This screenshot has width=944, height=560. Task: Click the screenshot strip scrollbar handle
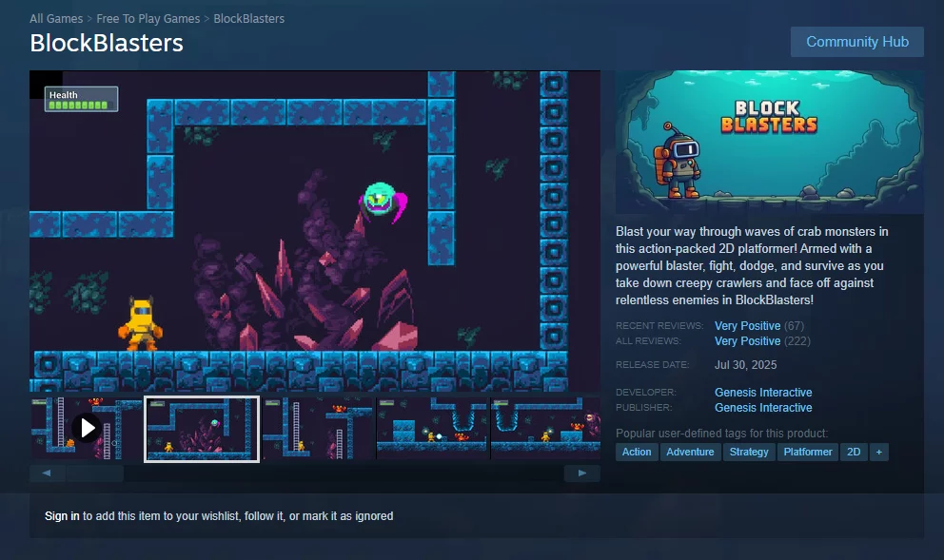[x=95, y=473]
